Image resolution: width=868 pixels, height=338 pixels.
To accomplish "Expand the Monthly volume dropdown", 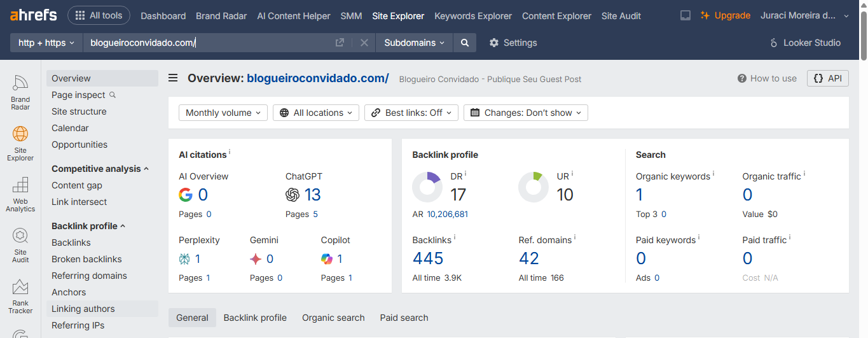I will coord(223,113).
